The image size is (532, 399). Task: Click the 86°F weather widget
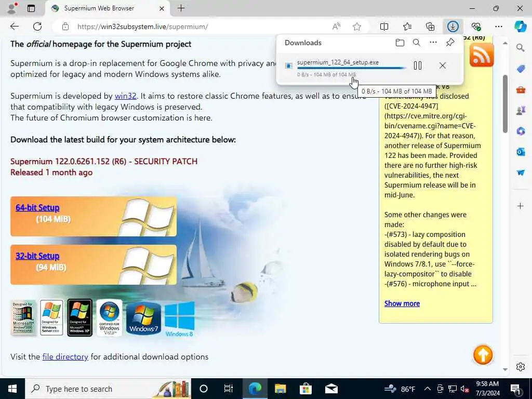(x=400, y=389)
